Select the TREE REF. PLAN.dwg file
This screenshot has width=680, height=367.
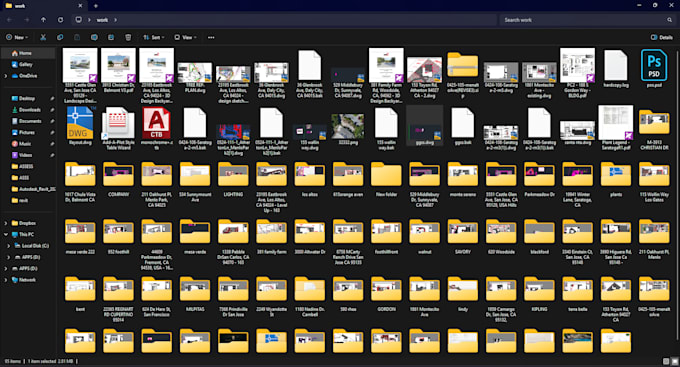click(195, 72)
